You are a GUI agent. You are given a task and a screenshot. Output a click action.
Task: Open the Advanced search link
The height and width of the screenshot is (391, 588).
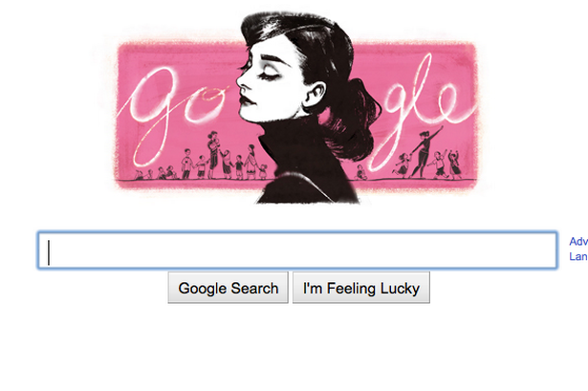[578, 241]
